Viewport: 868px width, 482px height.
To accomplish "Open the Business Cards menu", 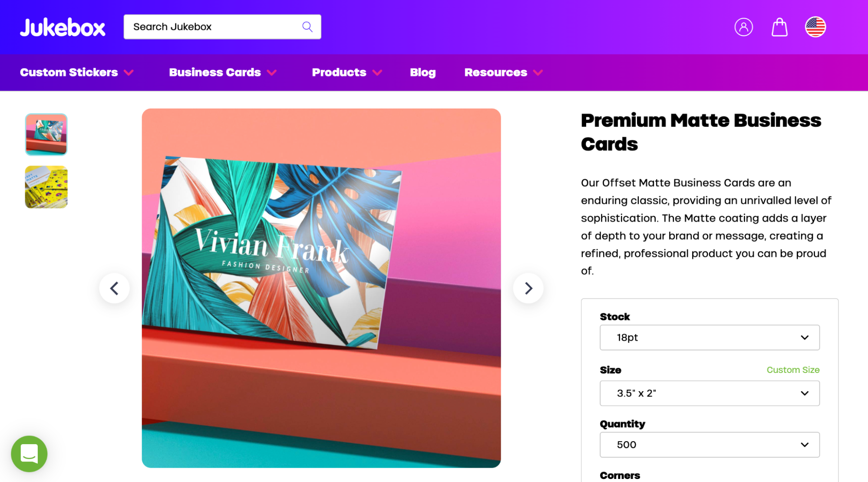I will click(x=222, y=72).
